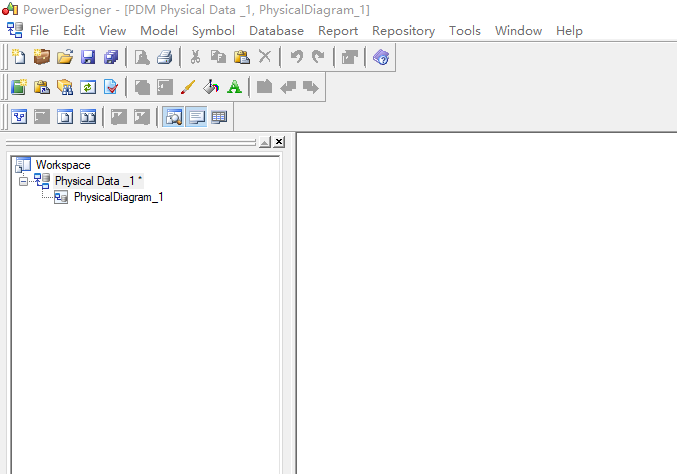This screenshot has height=474, width=677.
Task: Save the model with the floppy disk icon
Action: point(88,57)
